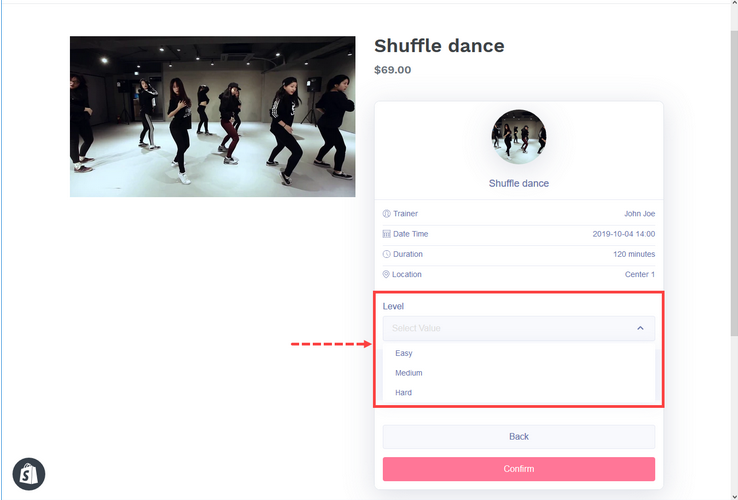
Task: Click the Duration clock icon
Action: (386, 254)
